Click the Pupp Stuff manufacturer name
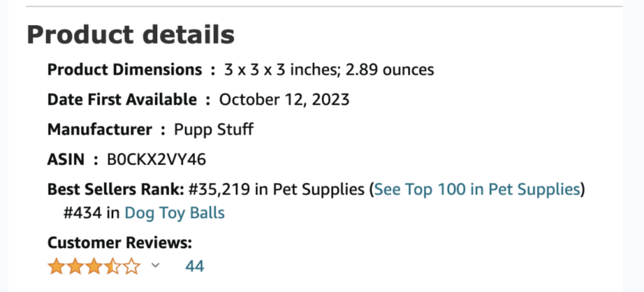The image size is (644, 292). (214, 130)
